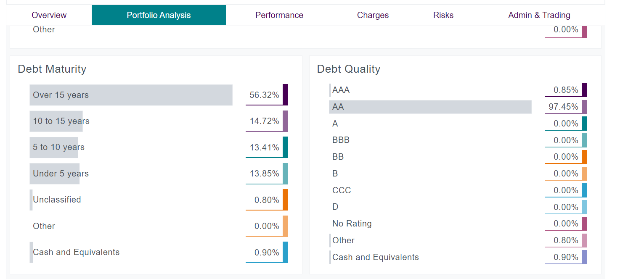This screenshot has height=279, width=644.
Task: Click the orange Unclassified maturity swatch
Action: tap(285, 200)
